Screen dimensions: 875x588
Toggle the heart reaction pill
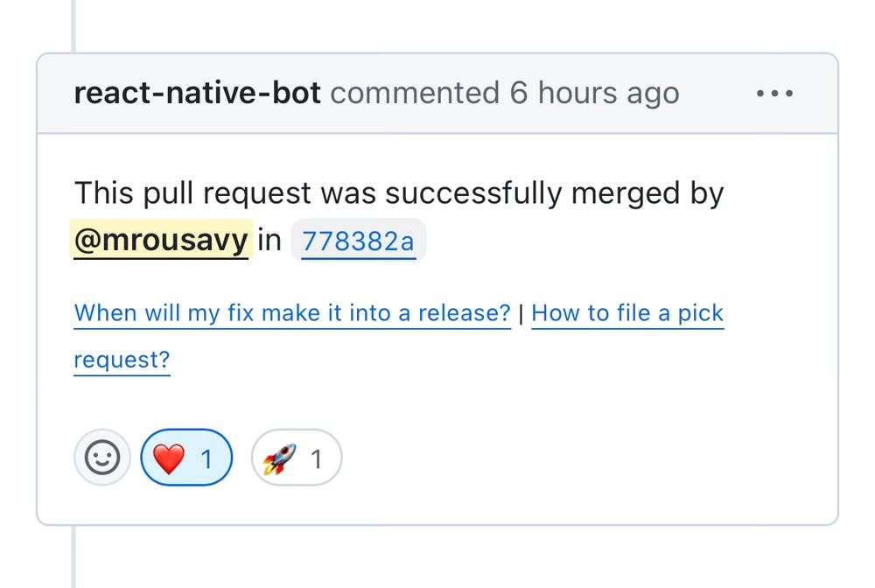pos(186,458)
